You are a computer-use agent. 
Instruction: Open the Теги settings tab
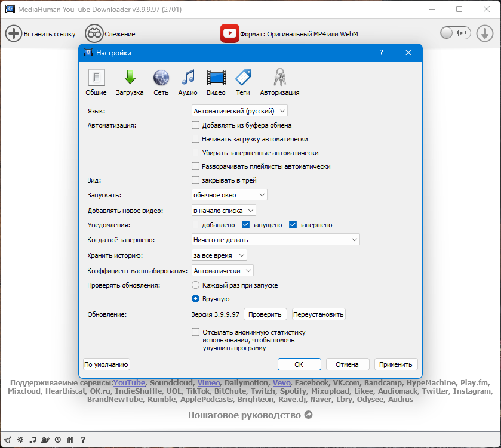tap(243, 82)
